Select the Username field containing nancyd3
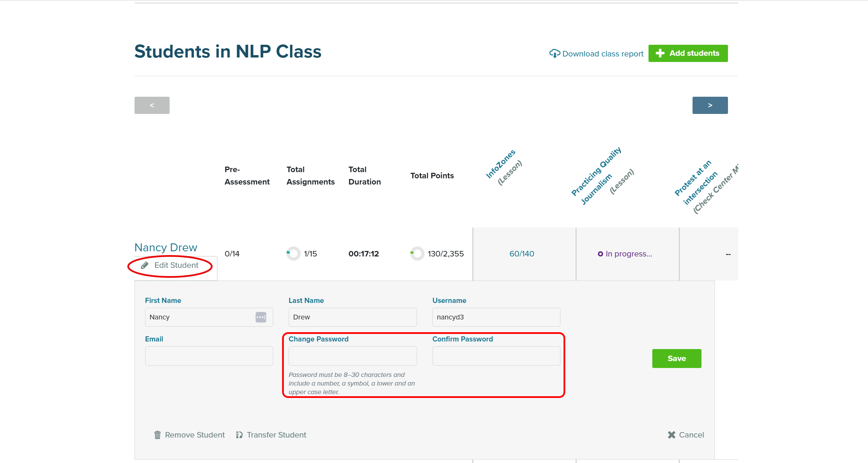 (x=496, y=317)
